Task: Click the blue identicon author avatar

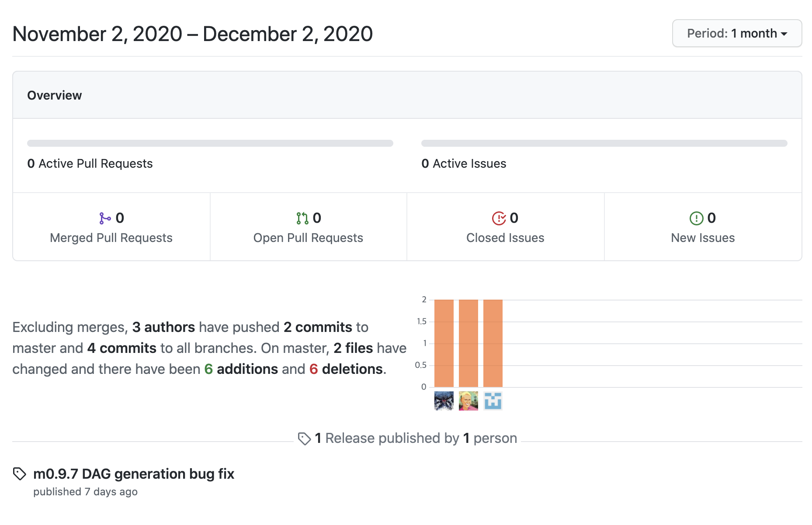Action: (x=493, y=401)
